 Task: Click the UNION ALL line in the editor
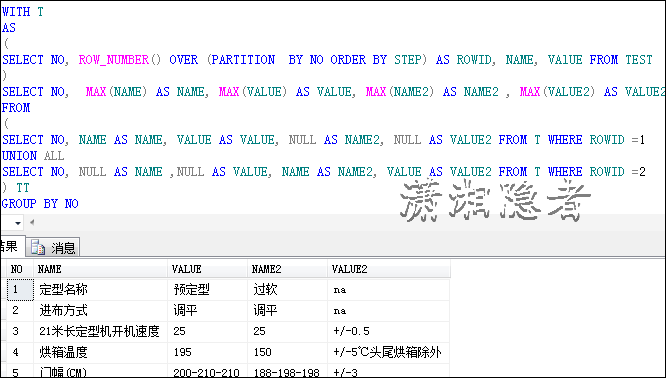(x=33, y=156)
